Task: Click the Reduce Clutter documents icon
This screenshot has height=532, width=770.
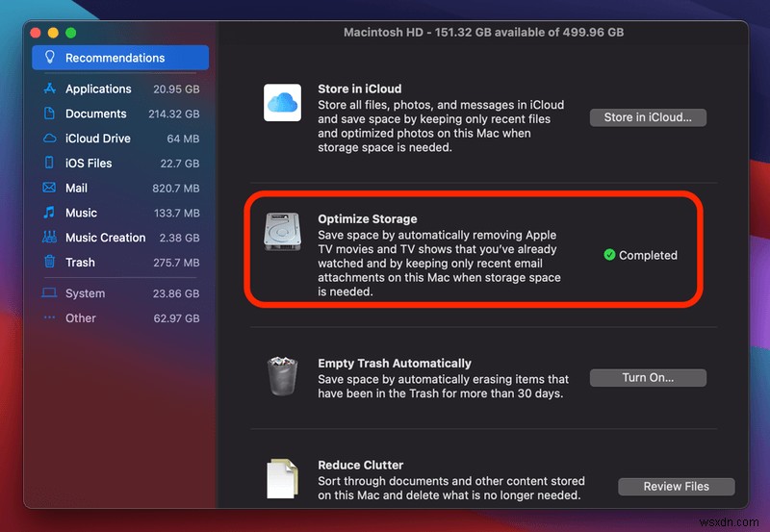Action: pos(282,478)
